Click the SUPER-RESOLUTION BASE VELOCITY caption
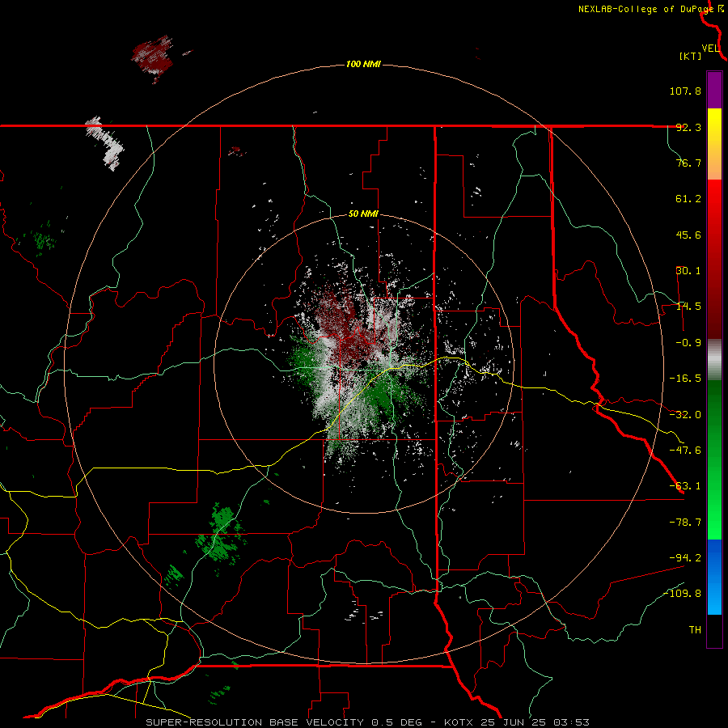The width and height of the screenshot is (728, 728). [255, 722]
